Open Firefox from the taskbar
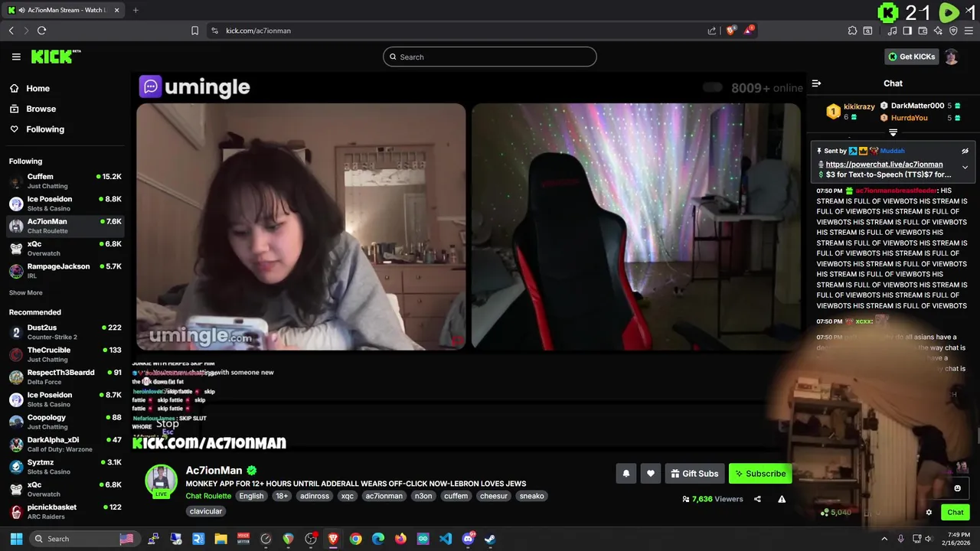Image resolution: width=980 pixels, height=551 pixels. coord(400,539)
